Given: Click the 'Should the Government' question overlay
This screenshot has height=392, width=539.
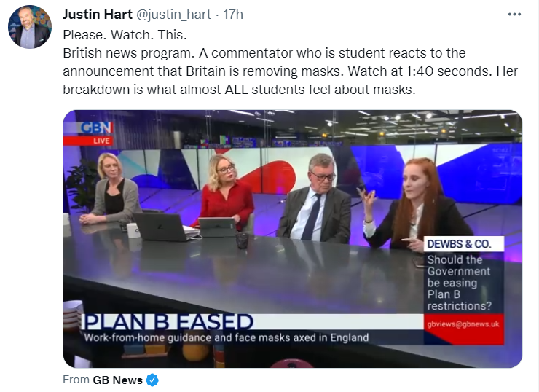Looking at the screenshot, I should coord(460,283).
